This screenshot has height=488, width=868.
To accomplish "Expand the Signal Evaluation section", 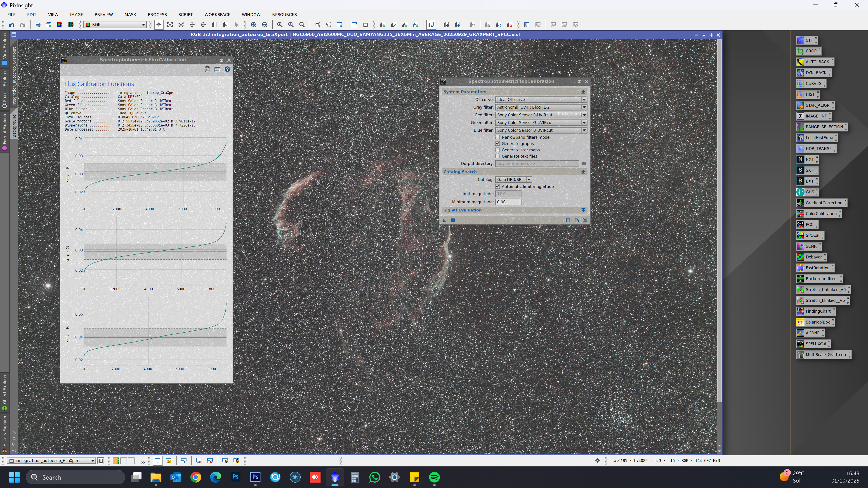I will point(583,210).
